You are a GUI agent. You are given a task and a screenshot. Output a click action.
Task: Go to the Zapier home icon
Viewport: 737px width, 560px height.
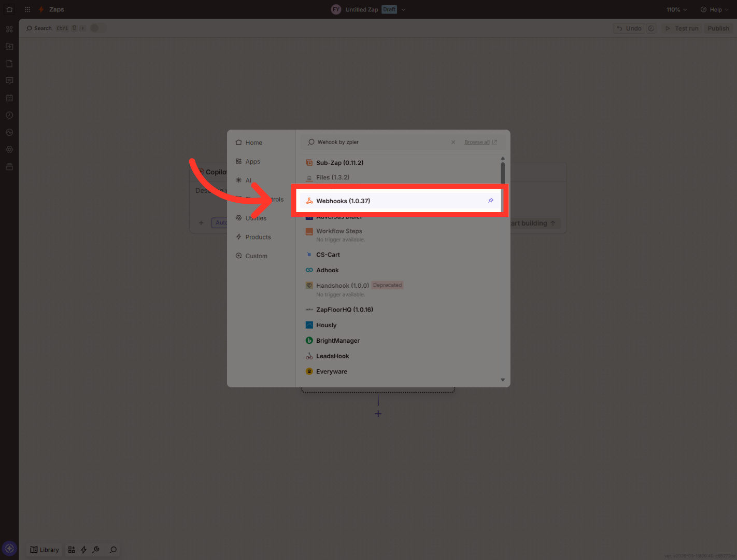point(9,9)
